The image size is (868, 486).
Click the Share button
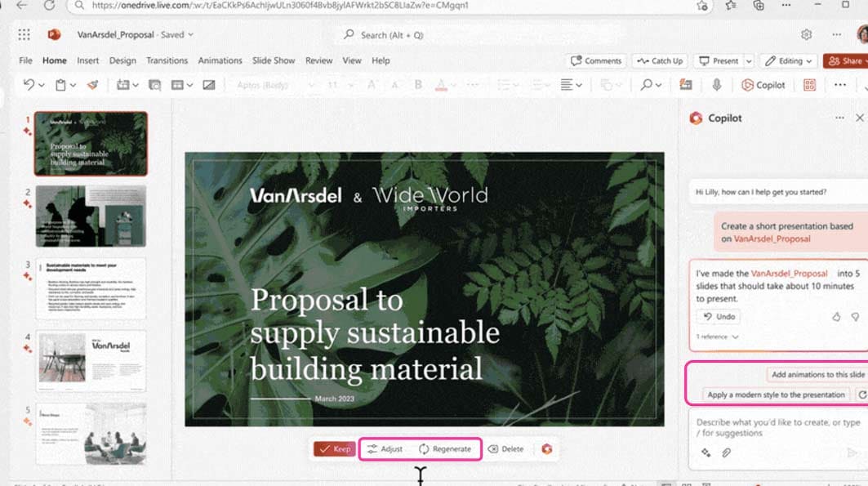pos(845,61)
